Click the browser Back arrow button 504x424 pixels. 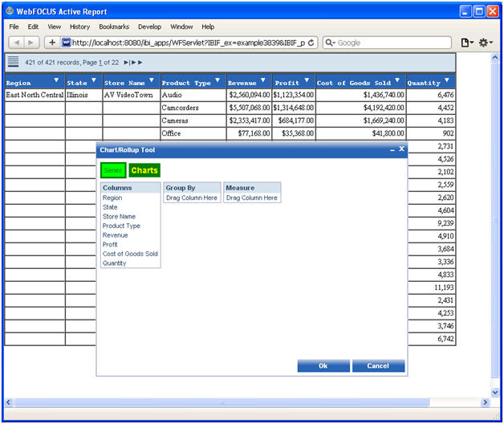17,43
